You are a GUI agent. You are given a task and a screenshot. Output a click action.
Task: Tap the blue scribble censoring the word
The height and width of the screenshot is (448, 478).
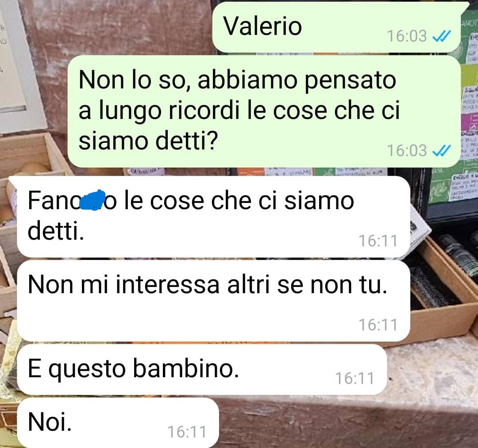point(93,200)
